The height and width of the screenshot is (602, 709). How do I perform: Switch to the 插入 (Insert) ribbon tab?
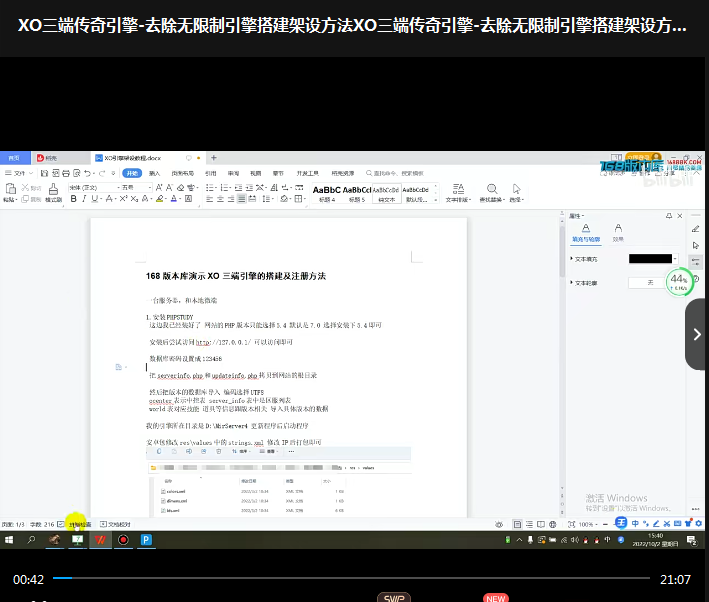154,173
